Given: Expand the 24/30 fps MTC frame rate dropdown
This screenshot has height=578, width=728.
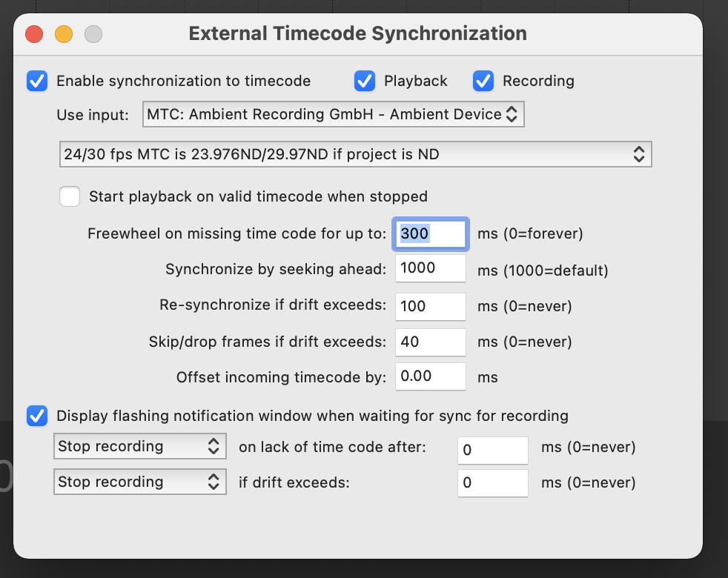Looking at the screenshot, I should point(355,154).
